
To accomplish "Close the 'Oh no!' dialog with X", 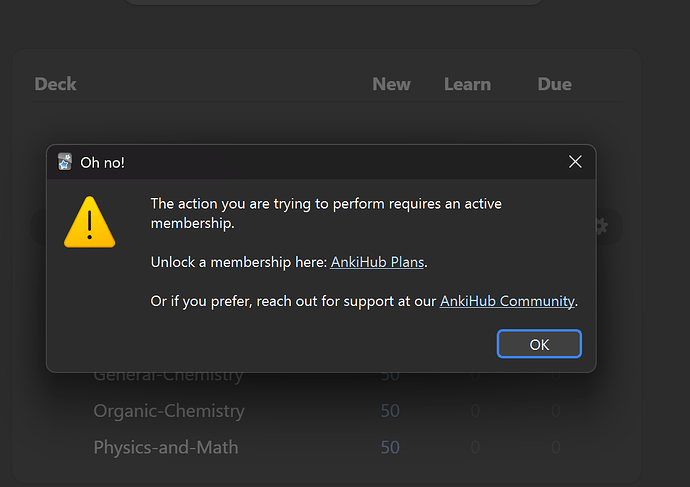I will [575, 162].
